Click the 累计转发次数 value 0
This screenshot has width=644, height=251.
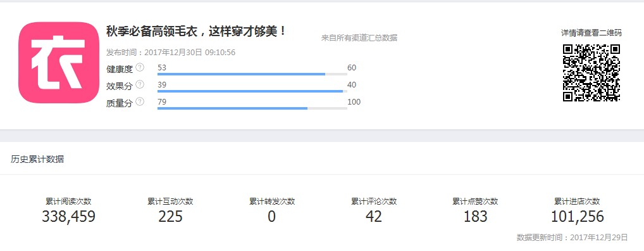pyautogui.click(x=272, y=216)
